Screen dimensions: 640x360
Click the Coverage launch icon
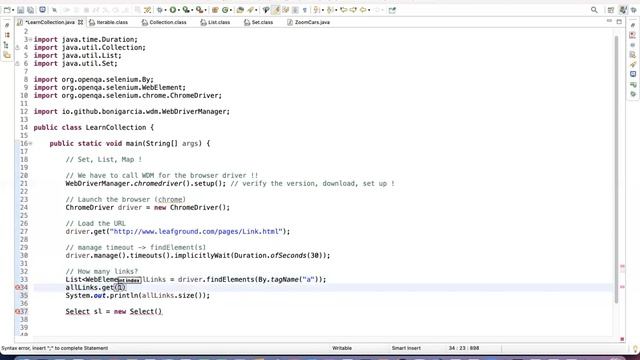coord(186,10)
